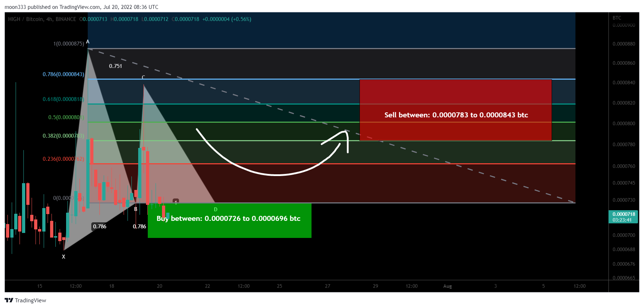Click the red Fibonacci label 0.236(0.0000762)

tap(63, 159)
